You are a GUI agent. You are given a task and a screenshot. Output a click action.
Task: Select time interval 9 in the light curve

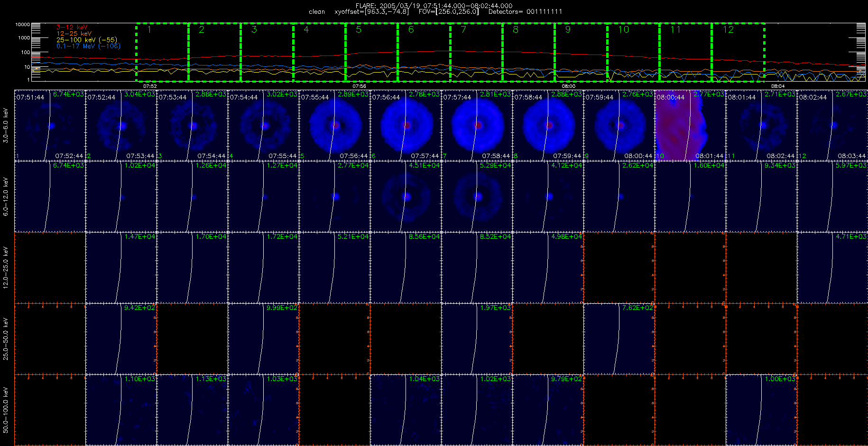[x=581, y=52]
